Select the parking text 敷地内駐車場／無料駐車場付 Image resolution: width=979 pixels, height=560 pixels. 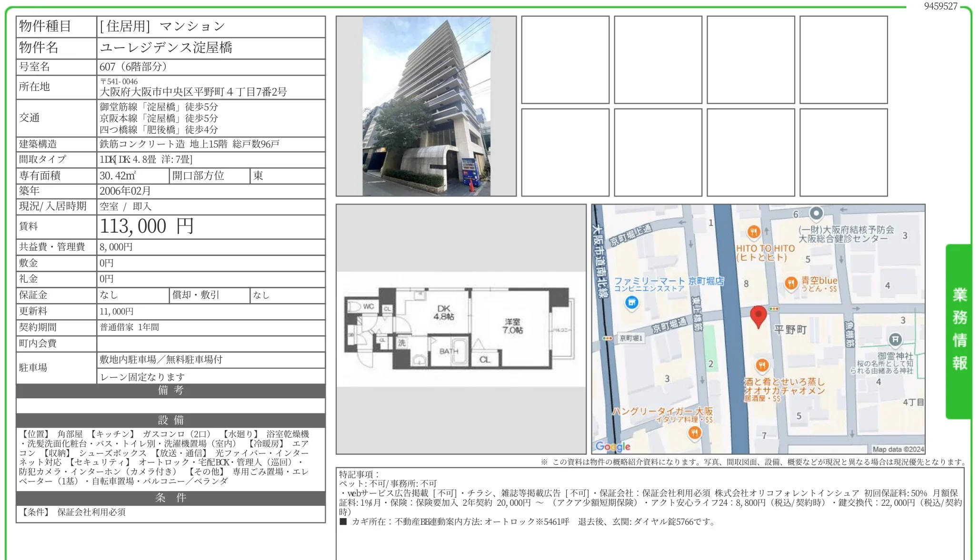click(x=161, y=360)
